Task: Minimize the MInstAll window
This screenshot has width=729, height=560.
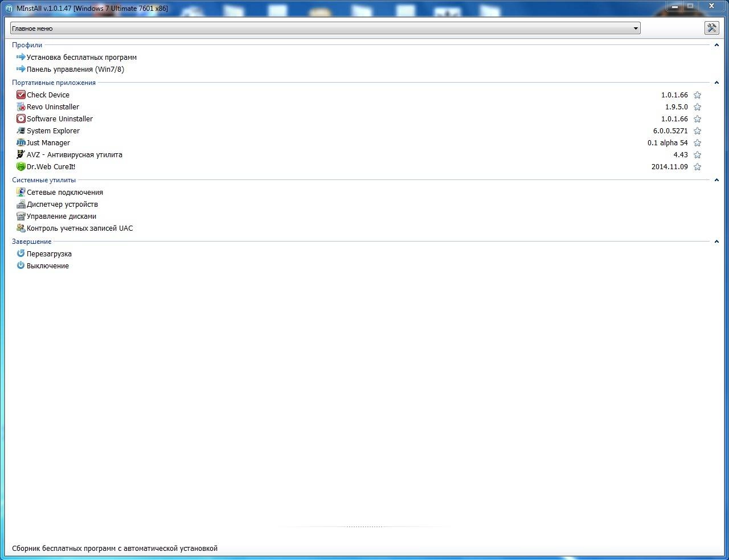Action: (x=675, y=6)
